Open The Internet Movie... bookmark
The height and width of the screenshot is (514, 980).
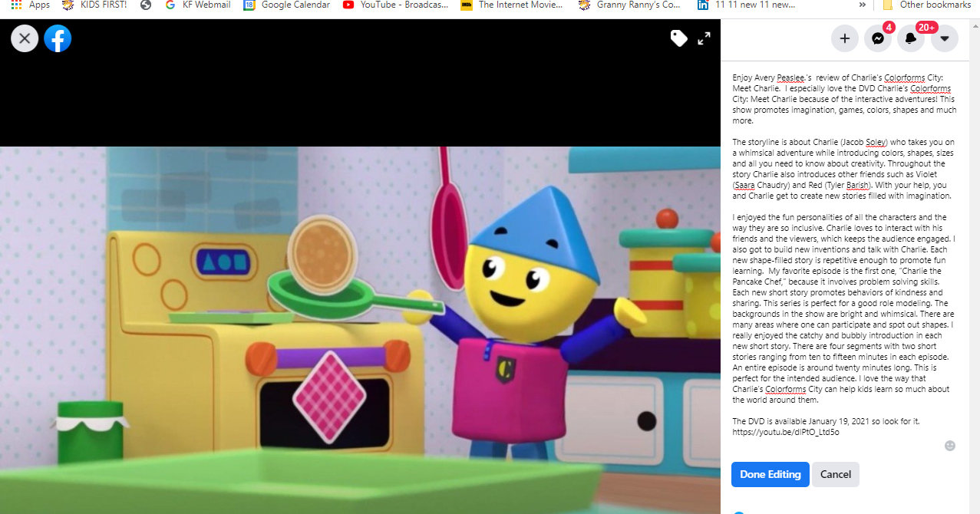[x=513, y=5]
